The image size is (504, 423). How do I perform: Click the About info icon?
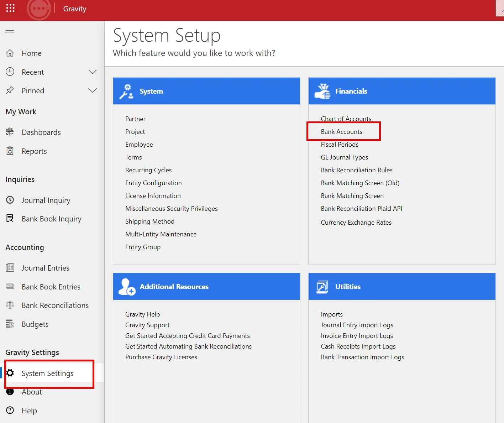point(10,392)
